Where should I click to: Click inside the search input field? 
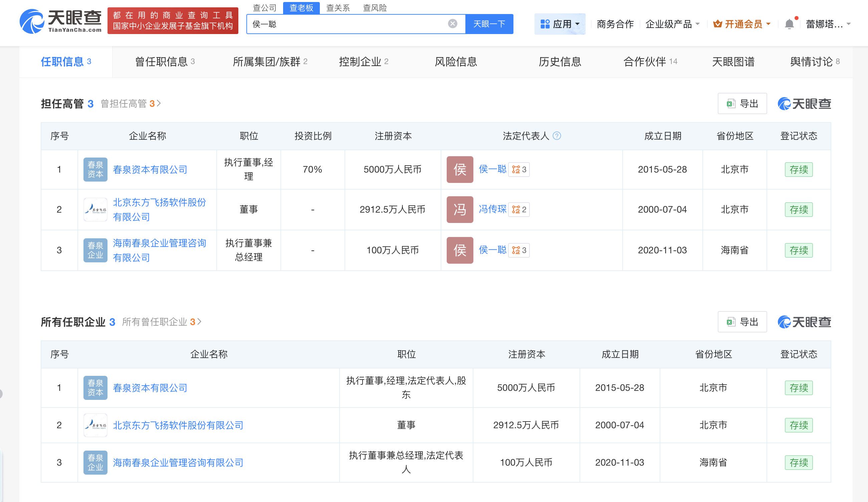coord(345,23)
